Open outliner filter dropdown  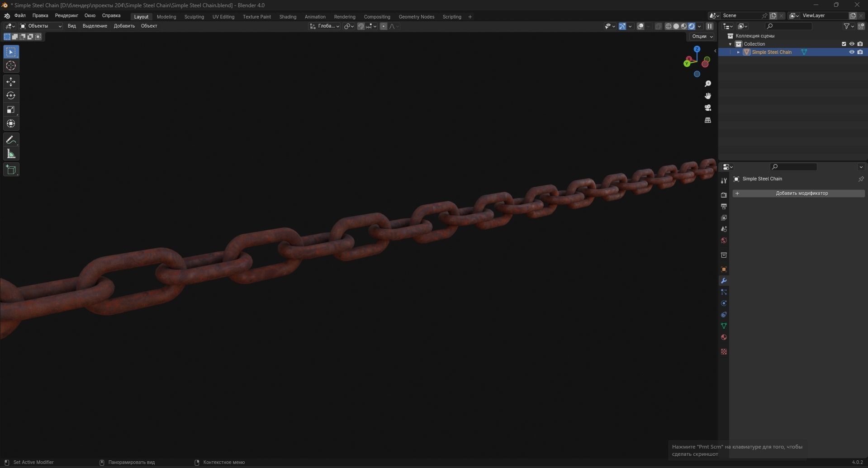point(849,26)
